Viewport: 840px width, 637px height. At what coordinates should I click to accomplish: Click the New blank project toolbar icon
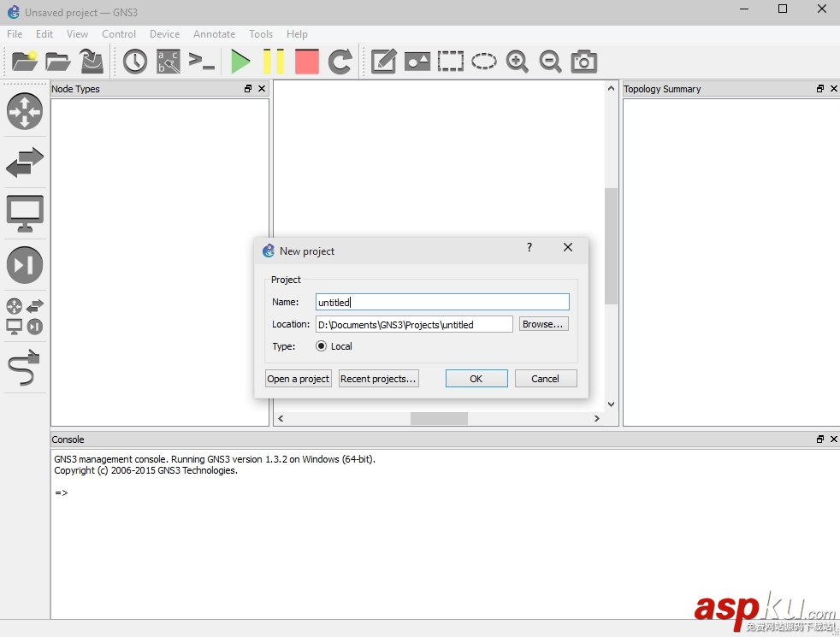tap(25, 61)
